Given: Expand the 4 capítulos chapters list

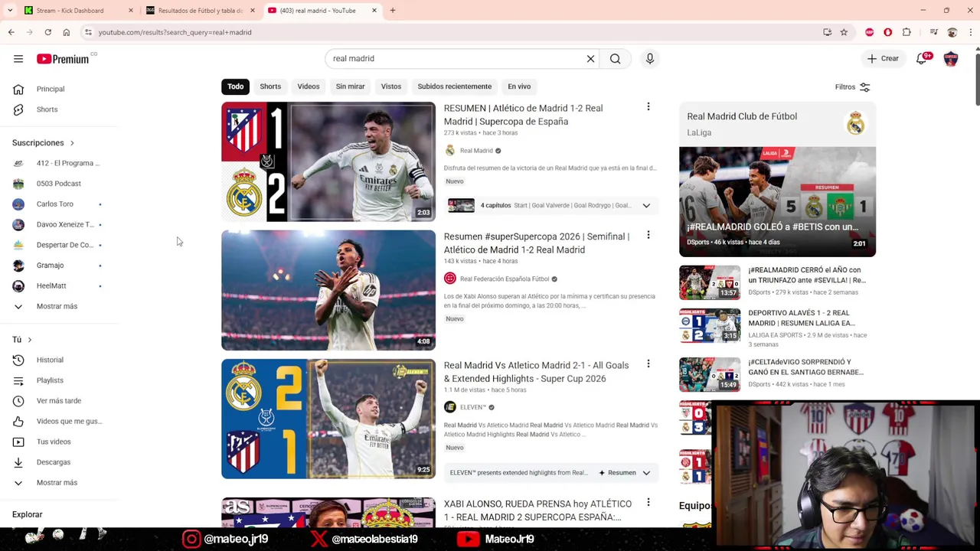Looking at the screenshot, I should point(646,205).
